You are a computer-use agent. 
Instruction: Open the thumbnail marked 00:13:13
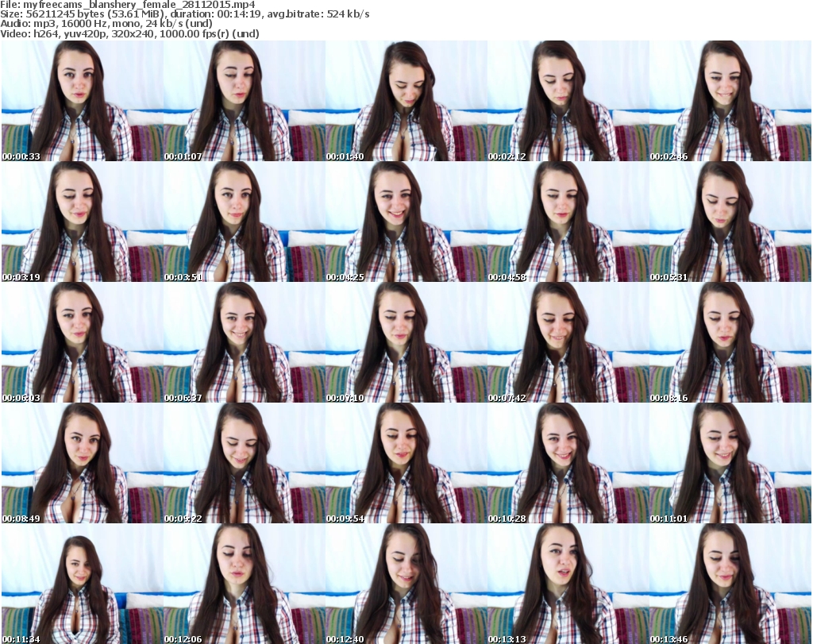click(x=568, y=584)
